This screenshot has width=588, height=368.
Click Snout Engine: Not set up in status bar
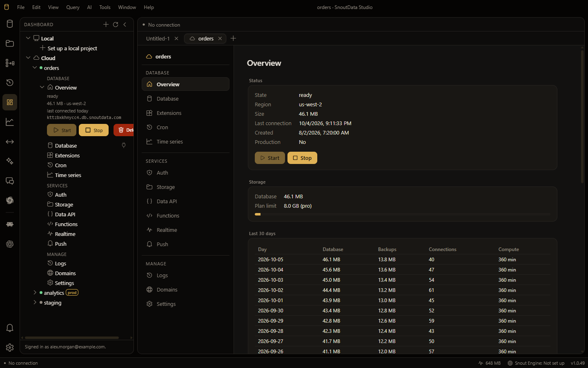click(x=536, y=363)
